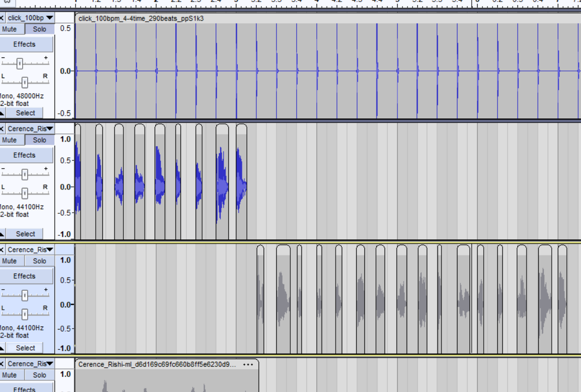Screen dimensions: 581x392
Task: Enable Solo on the third track
Action: (39, 261)
